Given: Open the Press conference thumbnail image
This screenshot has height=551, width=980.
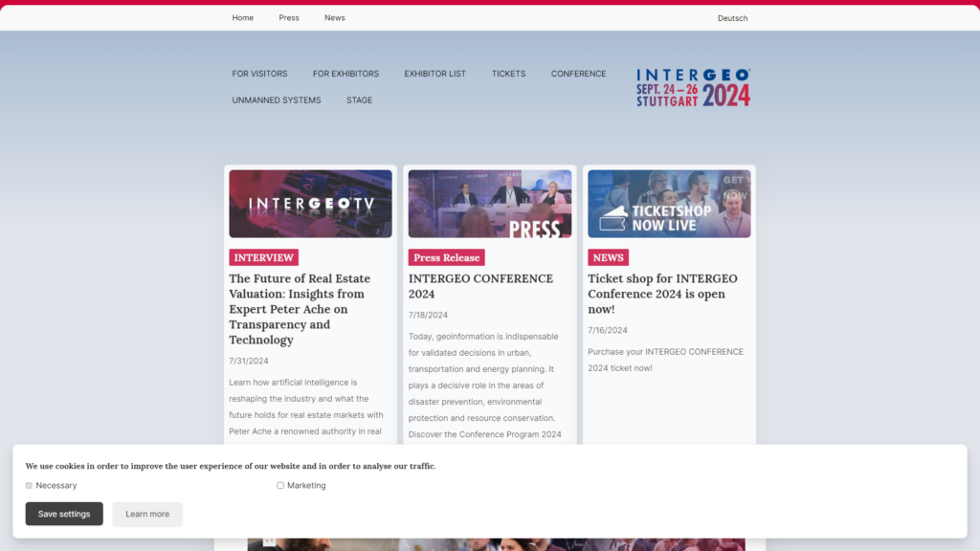Looking at the screenshot, I should (490, 204).
